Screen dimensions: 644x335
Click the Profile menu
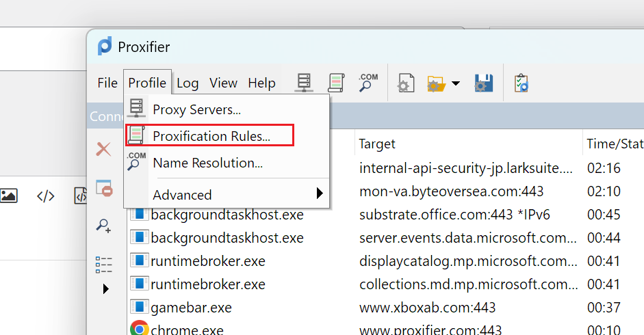[x=147, y=83]
